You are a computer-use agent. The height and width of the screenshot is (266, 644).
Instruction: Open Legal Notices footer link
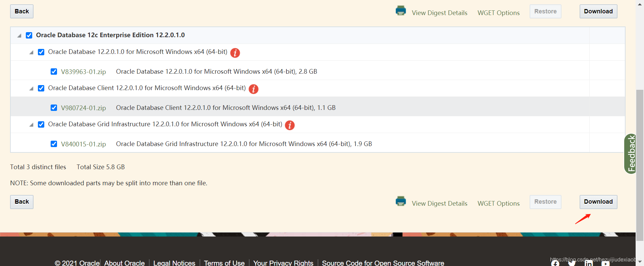[x=174, y=263]
